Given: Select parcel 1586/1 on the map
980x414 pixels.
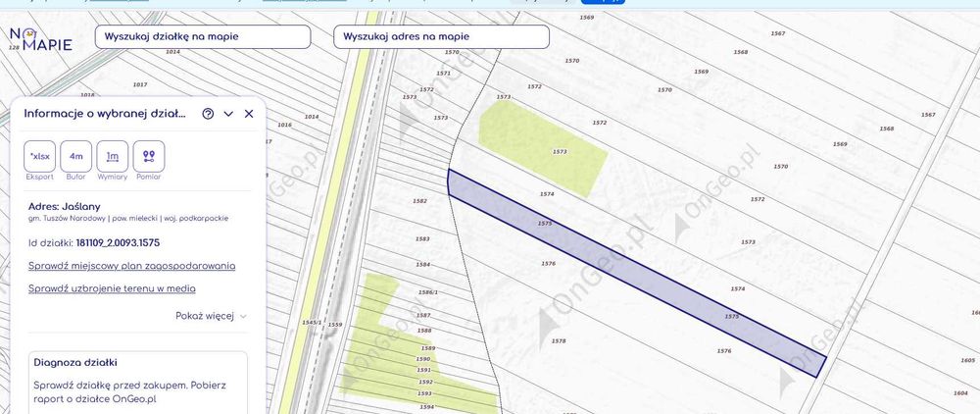Looking at the screenshot, I should click(428, 292).
